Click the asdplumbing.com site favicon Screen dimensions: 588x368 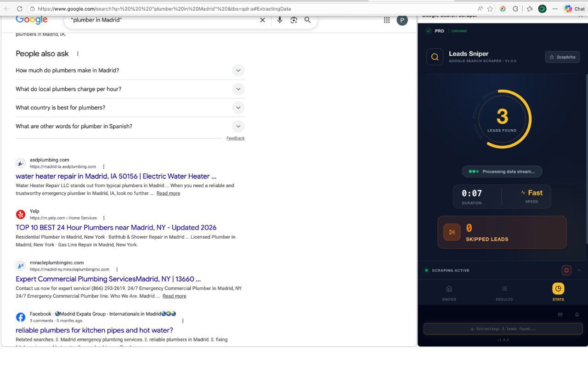(21, 163)
